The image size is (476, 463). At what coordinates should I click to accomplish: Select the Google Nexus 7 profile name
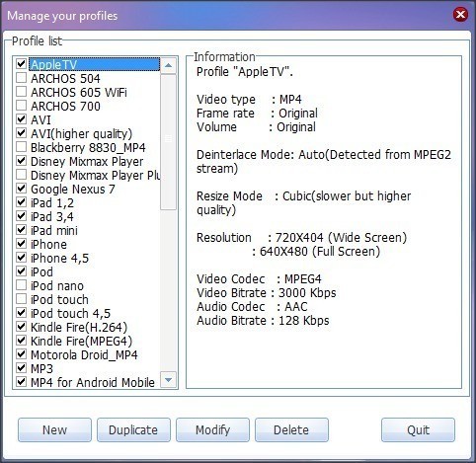tap(73, 189)
